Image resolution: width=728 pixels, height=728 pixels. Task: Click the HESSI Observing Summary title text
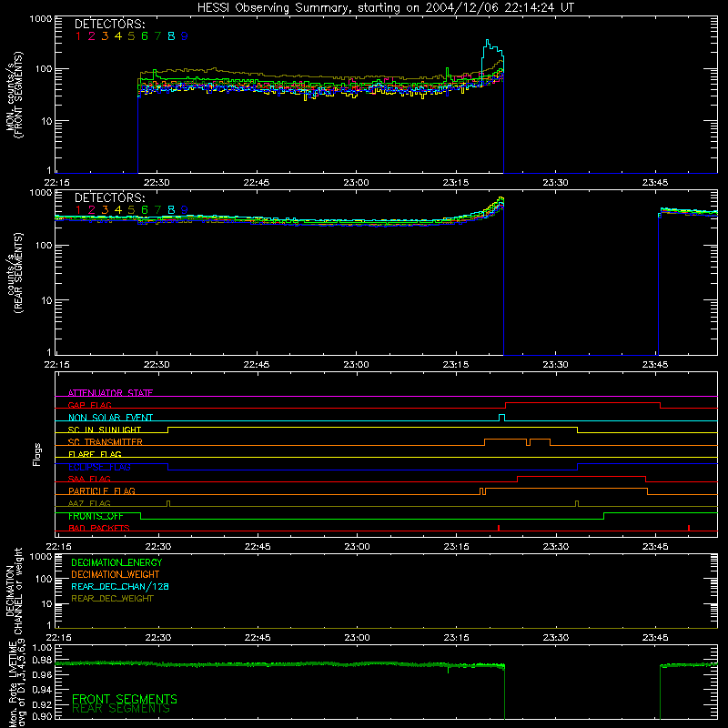385,8
